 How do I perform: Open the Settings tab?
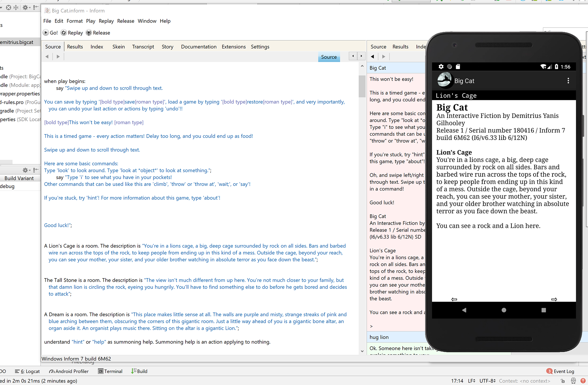[260, 47]
